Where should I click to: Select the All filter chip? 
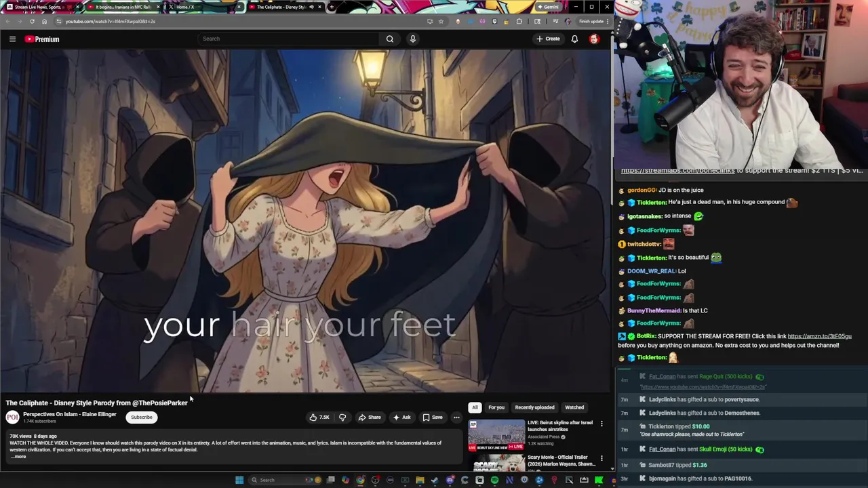(475, 407)
